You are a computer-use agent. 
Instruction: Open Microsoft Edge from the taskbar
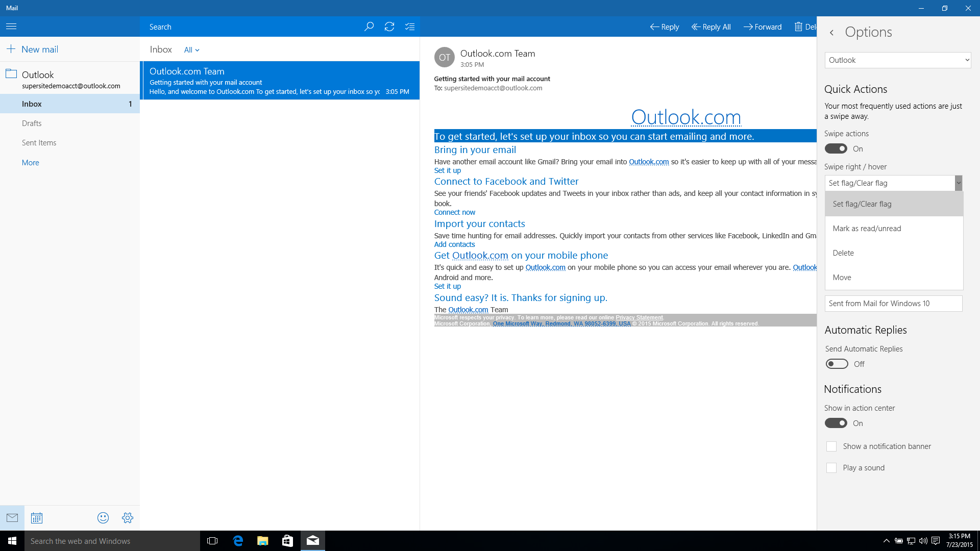pyautogui.click(x=238, y=541)
